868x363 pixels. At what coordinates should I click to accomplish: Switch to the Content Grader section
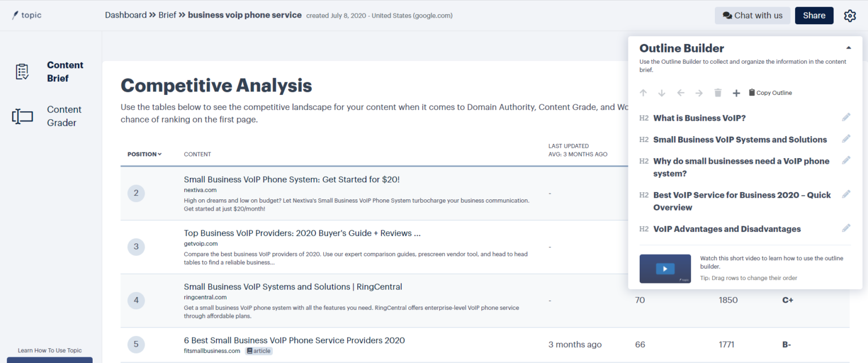(64, 116)
